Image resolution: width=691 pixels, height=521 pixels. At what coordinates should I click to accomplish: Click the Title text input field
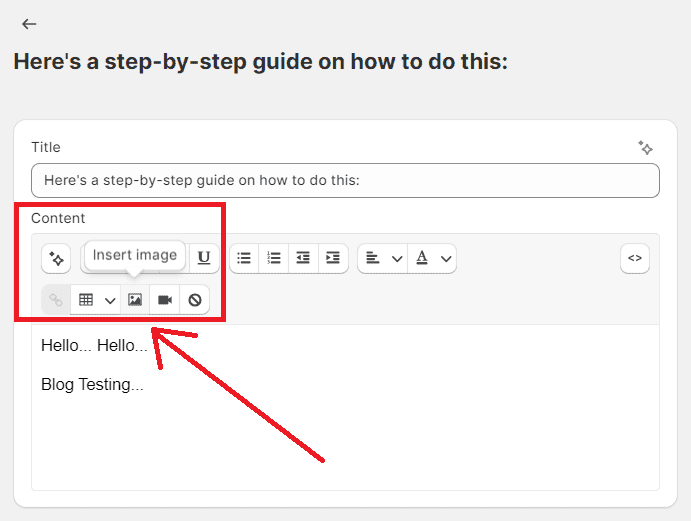pyautogui.click(x=345, y=181)
